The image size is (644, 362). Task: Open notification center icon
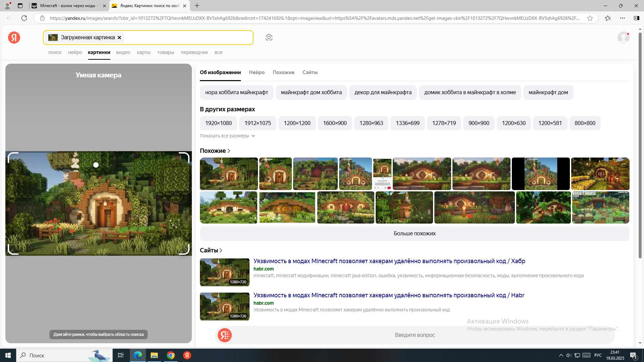coord(633,356)
